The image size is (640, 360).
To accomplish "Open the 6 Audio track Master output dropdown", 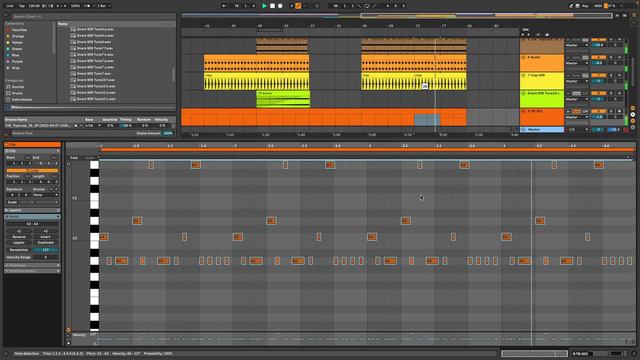I will click(x=577, y=63).
